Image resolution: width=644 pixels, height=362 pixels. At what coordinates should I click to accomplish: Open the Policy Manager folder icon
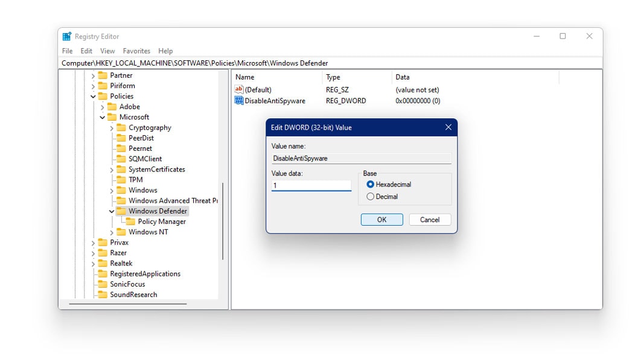[131, 221]
